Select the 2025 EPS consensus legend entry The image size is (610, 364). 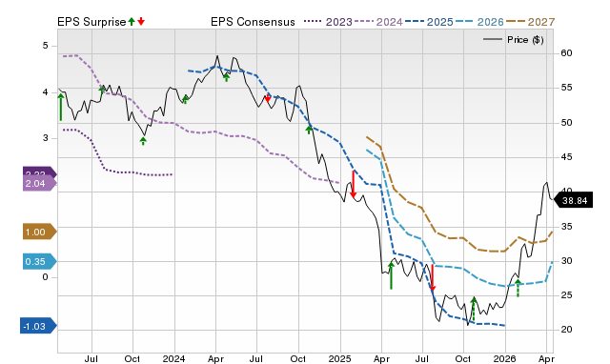point(429,22)
